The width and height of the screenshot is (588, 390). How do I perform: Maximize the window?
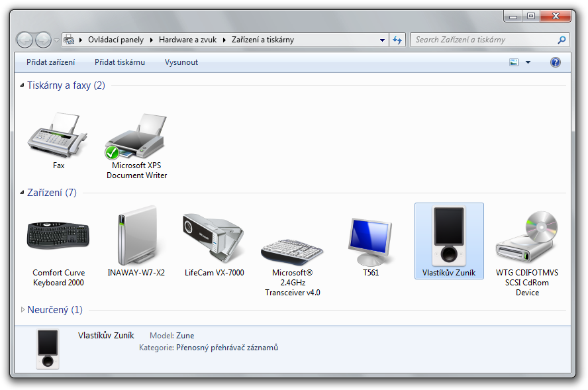531,16
